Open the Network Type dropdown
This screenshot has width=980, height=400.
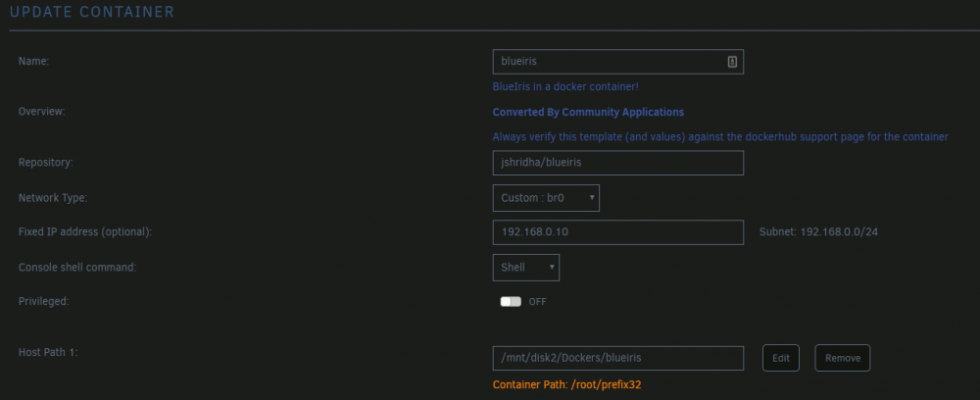point(546,198)
